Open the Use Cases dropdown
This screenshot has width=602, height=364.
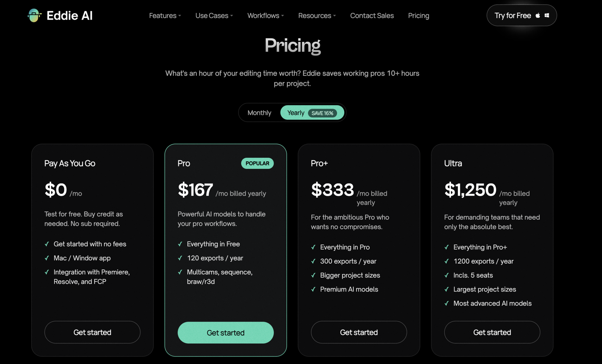[x=214, y=15]
